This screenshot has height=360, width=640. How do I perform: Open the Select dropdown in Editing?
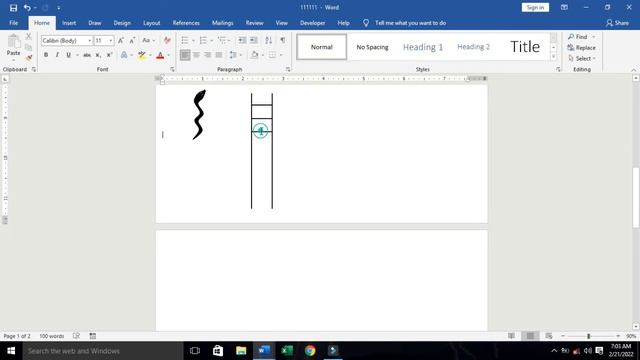pyautogui.click(x=582, y=58)
